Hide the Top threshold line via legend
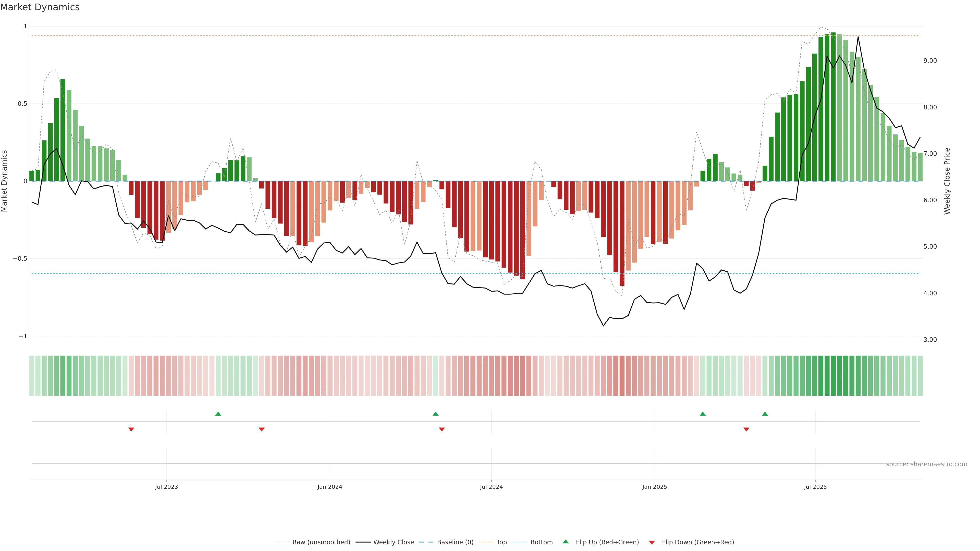Image resolution: width=980 pixels, height=551 pixels. pos(501,542)
